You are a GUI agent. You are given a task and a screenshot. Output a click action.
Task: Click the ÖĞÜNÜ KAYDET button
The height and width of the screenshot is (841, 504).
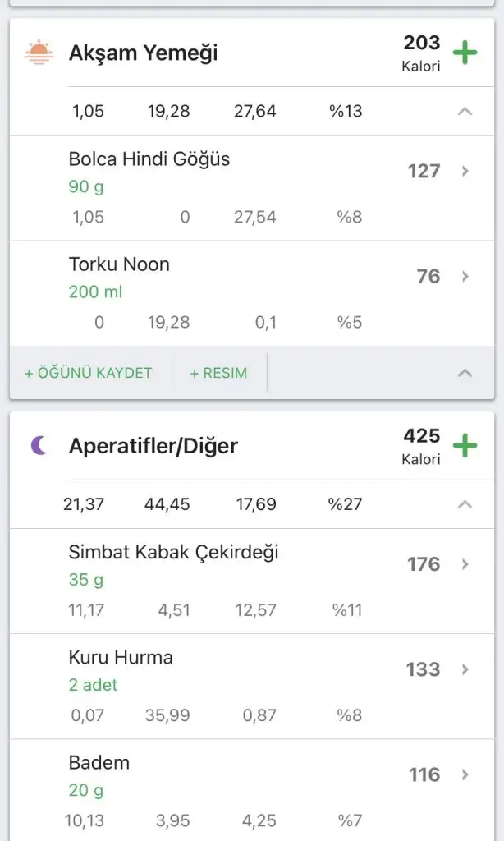click(x=89, y=373)
